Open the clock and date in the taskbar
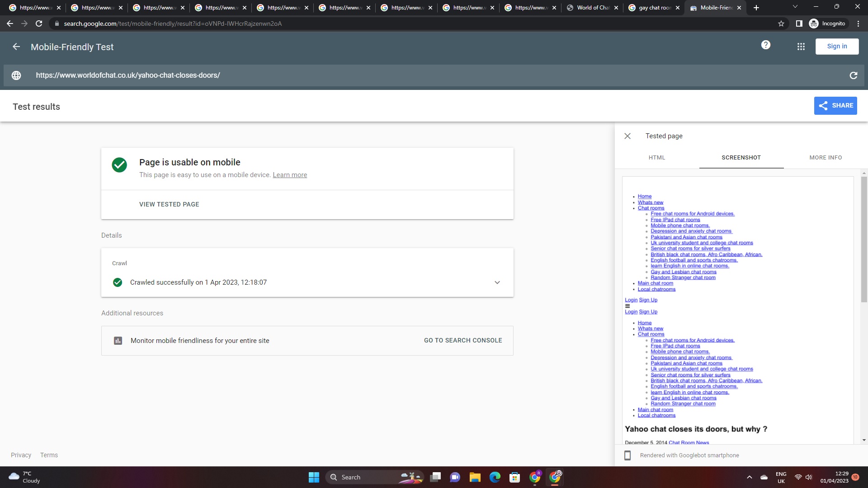The height and width of the screenshot is (488, 868). click(834, 477)
